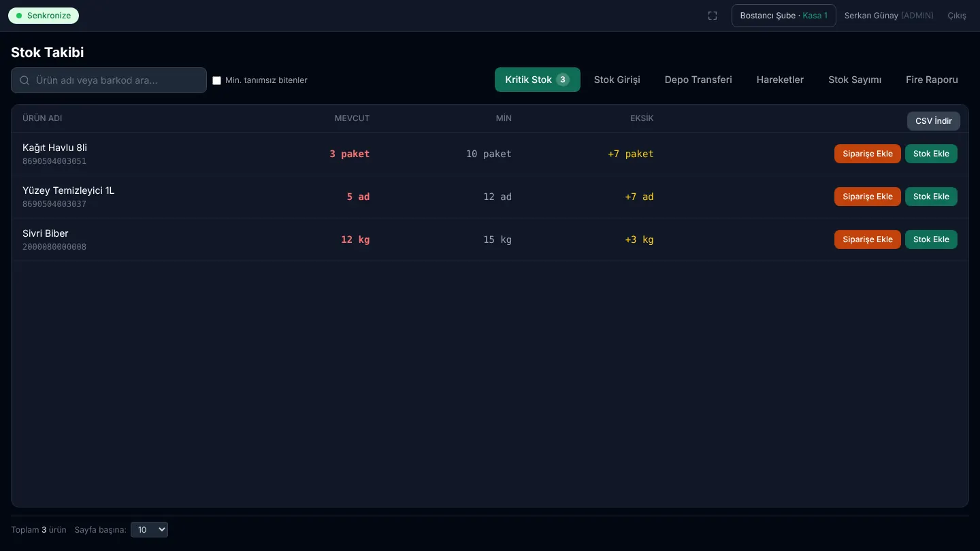The width and height of the screenshot is (980, 551).
Task: Click the 12 ad minimum value
Action: [x=497, y=197]
